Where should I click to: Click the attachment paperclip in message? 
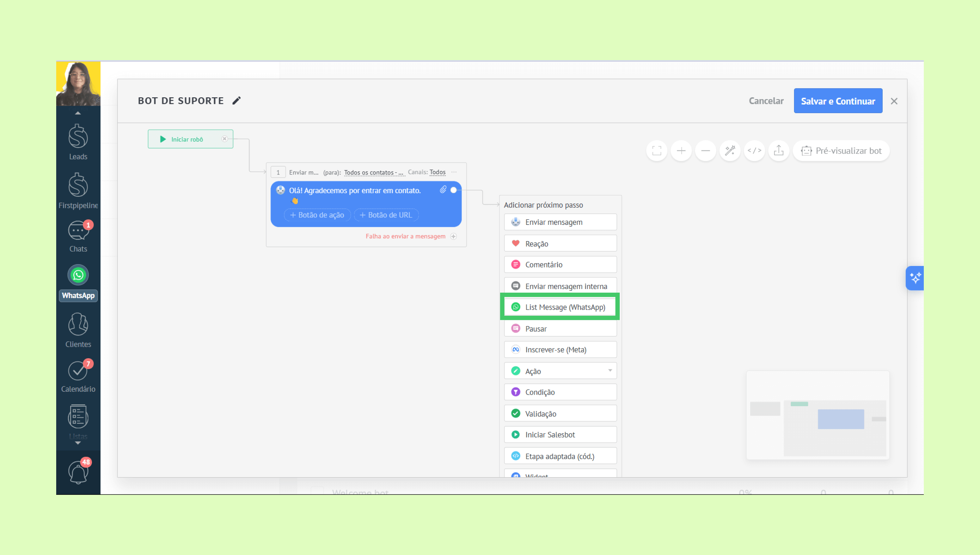(443, 190)
